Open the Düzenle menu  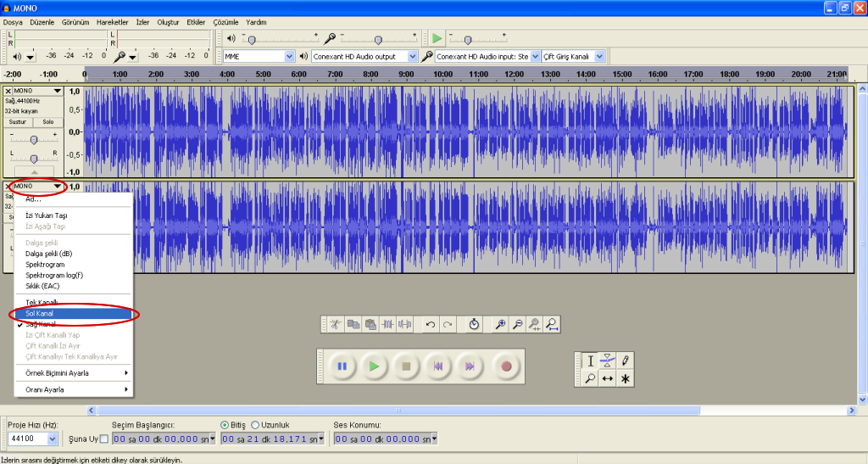[x=42, y=22]
